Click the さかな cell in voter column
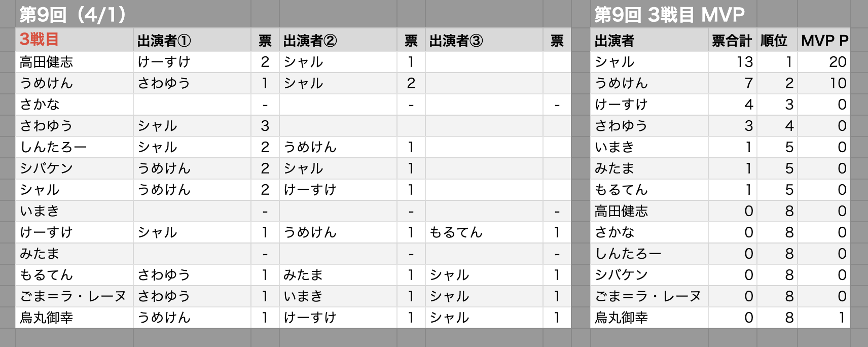Image resolution: width=868 pixels, height=347 pixels. 75,105
